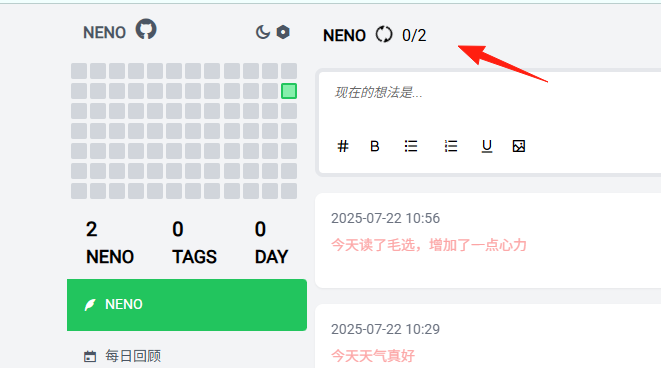Select the highlighted green heatmap day cell
Viewport: 661px width, 368px height.
289,91
